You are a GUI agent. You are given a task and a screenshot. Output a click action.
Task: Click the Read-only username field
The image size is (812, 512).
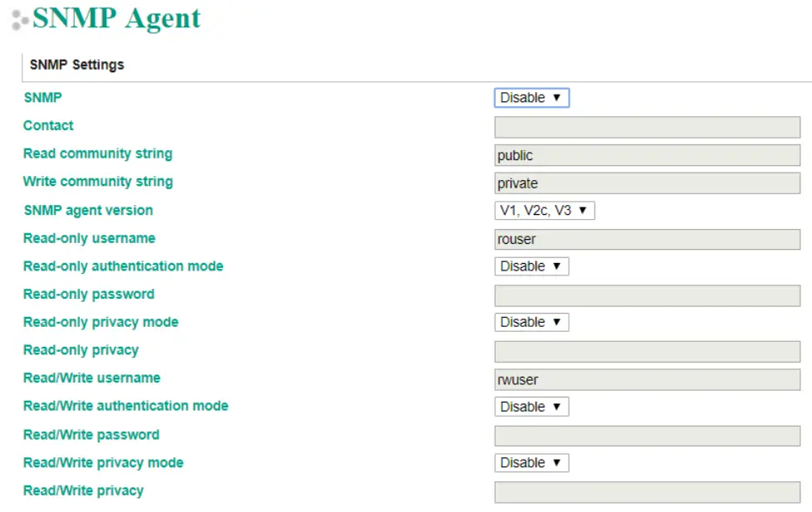(647, 240)
